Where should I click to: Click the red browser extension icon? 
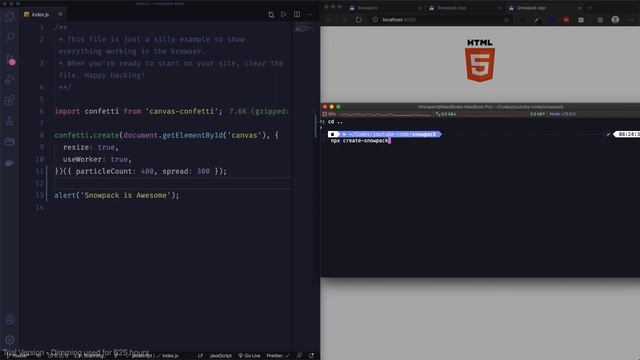[566, 20]
